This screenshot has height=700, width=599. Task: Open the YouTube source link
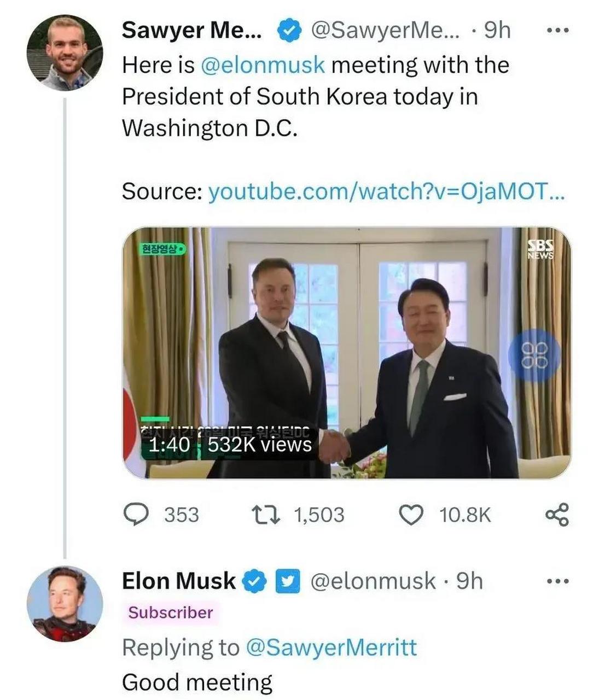pyautogui.click(x=386, y=191)
